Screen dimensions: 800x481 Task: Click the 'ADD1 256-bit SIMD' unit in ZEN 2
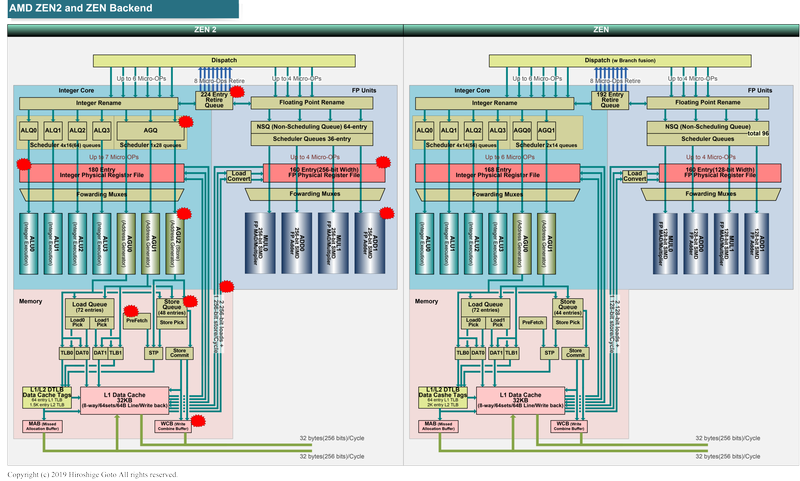click(370, 243)
